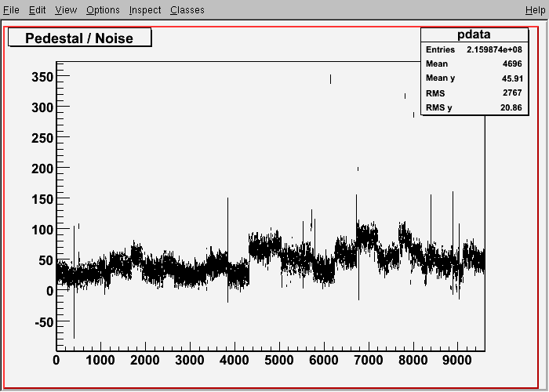Click the 250 label on the y-axis
The height and width of the screenshot is (392, 549).
[42, 138]
